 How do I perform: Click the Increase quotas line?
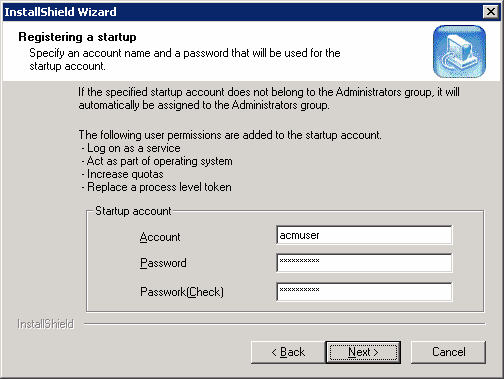122,174
